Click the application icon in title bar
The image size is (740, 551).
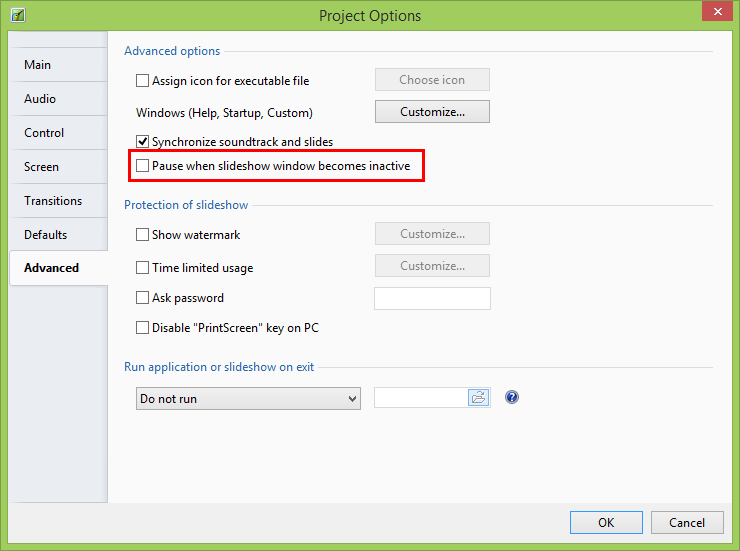(17, 15)
